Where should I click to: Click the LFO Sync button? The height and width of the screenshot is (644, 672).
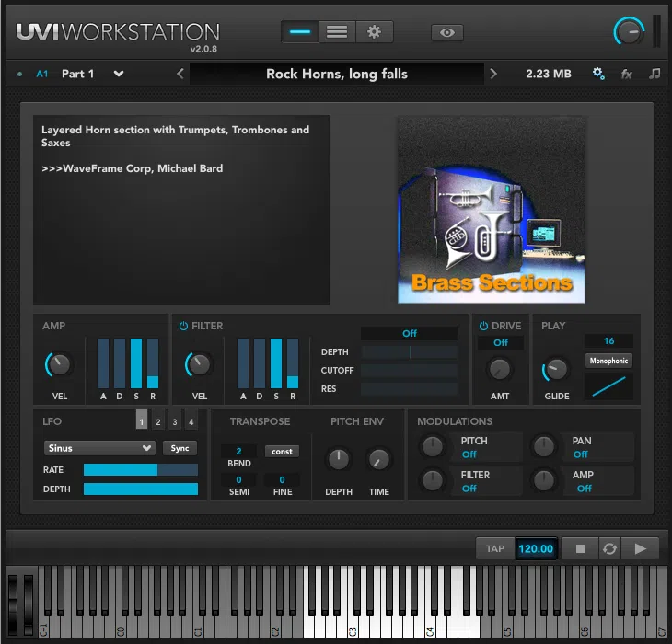coord(180,448)
